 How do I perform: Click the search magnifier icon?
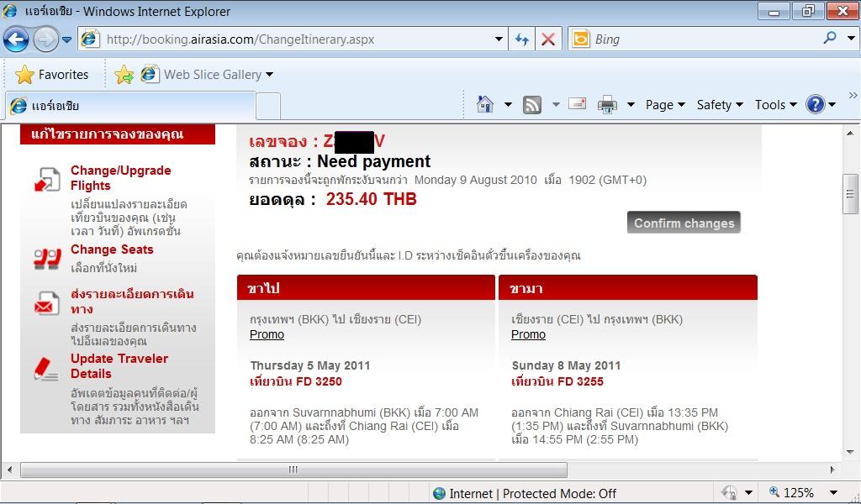[x=830, y=39]
